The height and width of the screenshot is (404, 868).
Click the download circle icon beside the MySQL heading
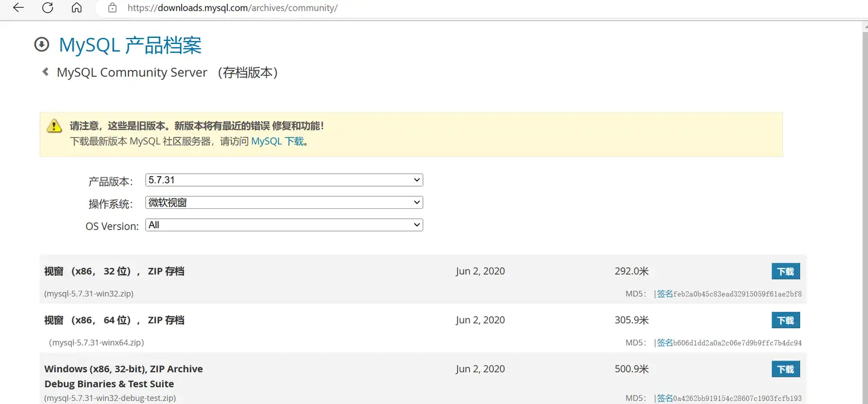tap(42, 45)
